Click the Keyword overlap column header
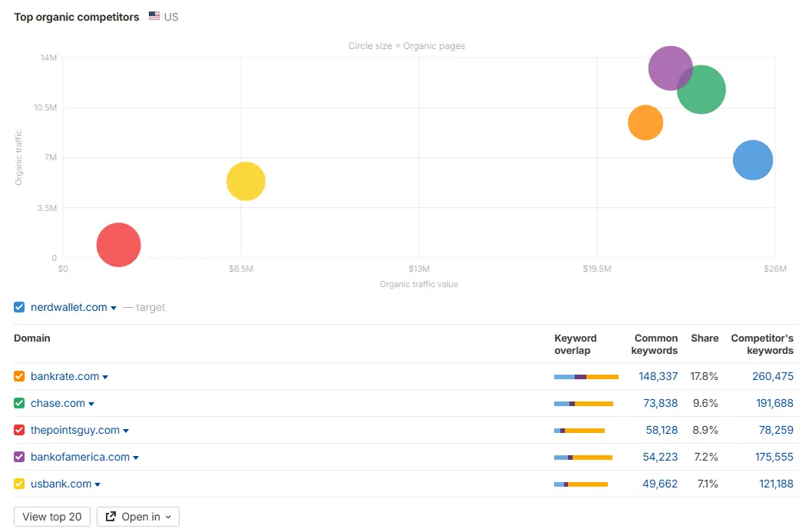The image size is (812, 532). [576, 344]
